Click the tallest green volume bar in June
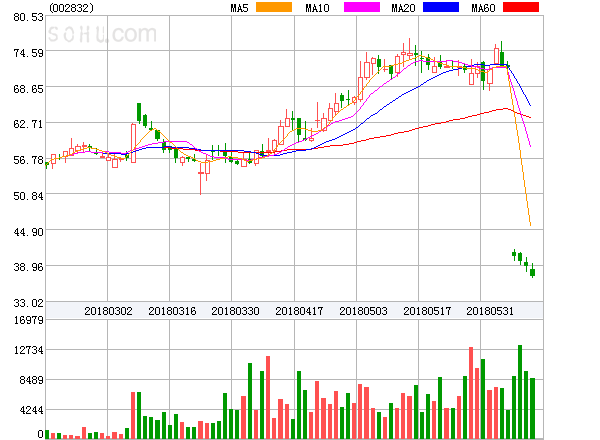The image size is (600, 440). tap(520, 392)
